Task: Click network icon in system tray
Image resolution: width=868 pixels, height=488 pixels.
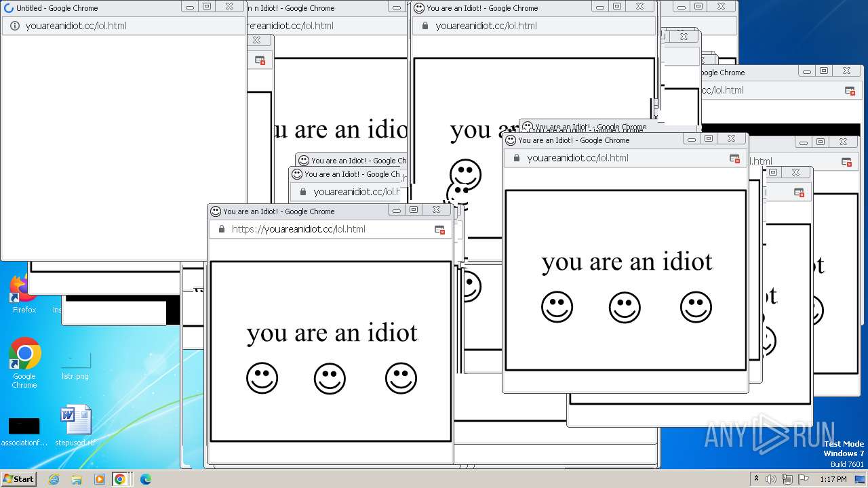Action: coord(787,479)
